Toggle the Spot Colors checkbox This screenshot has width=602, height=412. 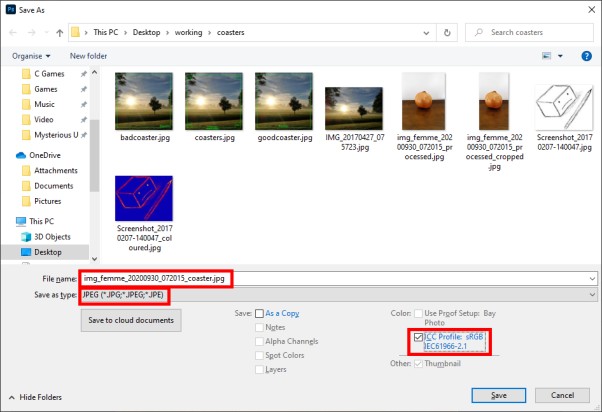tap(260, 356)
